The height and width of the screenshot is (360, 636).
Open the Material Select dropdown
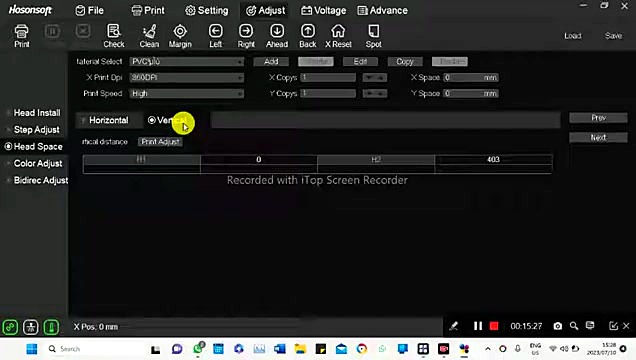[187, 62]
